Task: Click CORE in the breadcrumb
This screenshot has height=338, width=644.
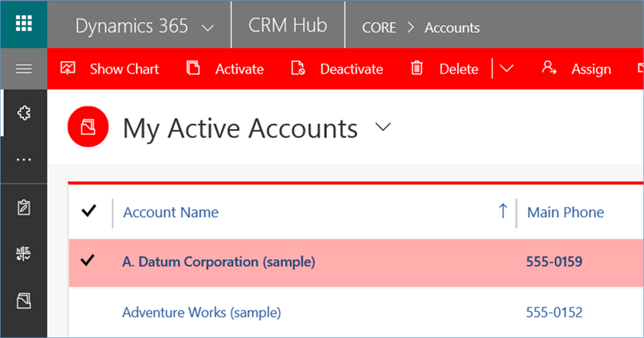Action: 379,28
